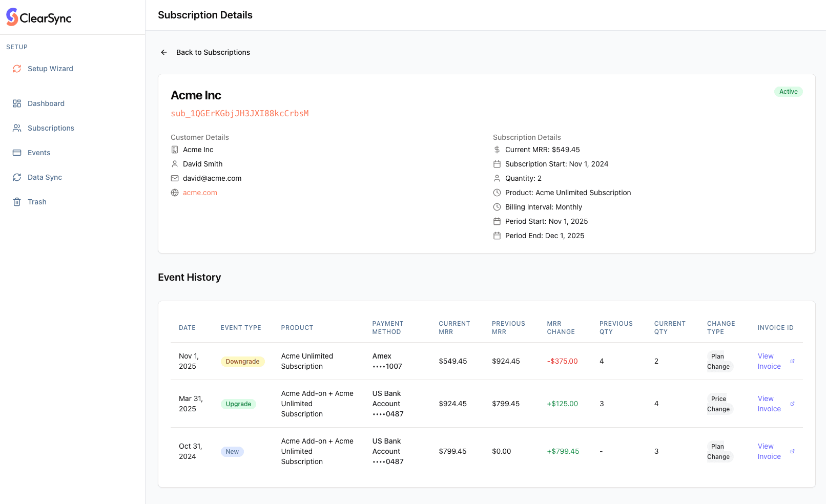Click the EVENT TYPE column header
Viewport: 826px width, 504px height.
pyautogui.click(x=241, y=328)
